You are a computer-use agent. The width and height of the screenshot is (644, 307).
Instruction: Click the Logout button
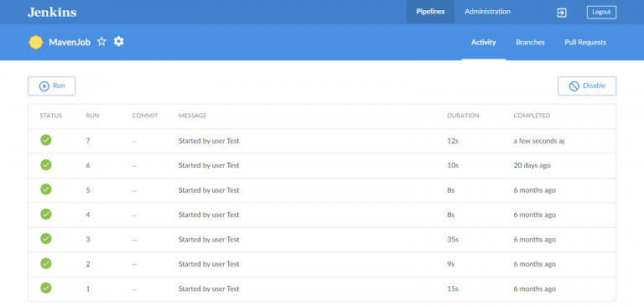click(601, 12)
